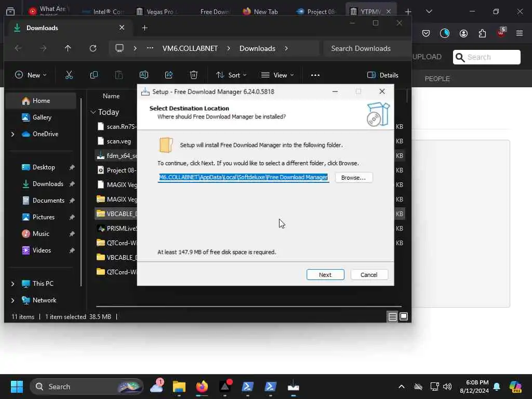Viewport: 532px width, 399px height.
Task: Open the New dropdown in Explorer
Action: point(31,75)
